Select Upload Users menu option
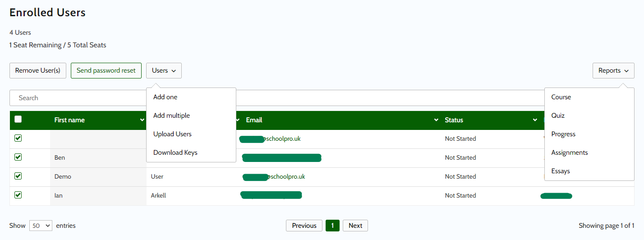Screen dimensions: 644x240 [172, 134]
